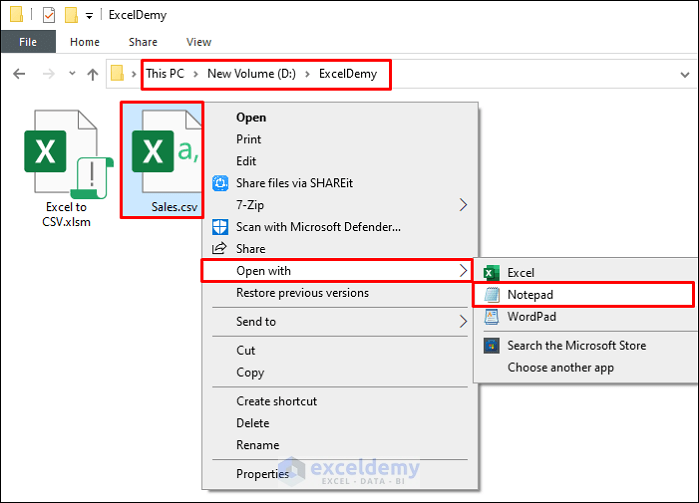Expand the chevron before This PC

(134, 74)
